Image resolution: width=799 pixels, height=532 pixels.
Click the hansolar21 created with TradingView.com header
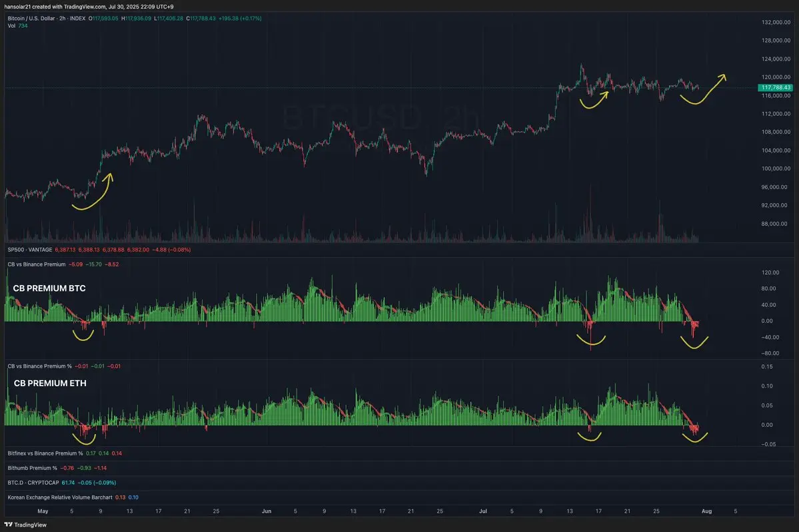pyautogui.click(x=89, y=7)
